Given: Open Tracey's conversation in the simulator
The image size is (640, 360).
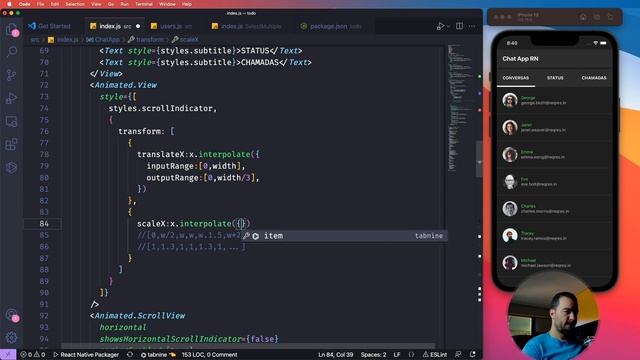Looking at the screenshot, I should (x=555, y=236).
